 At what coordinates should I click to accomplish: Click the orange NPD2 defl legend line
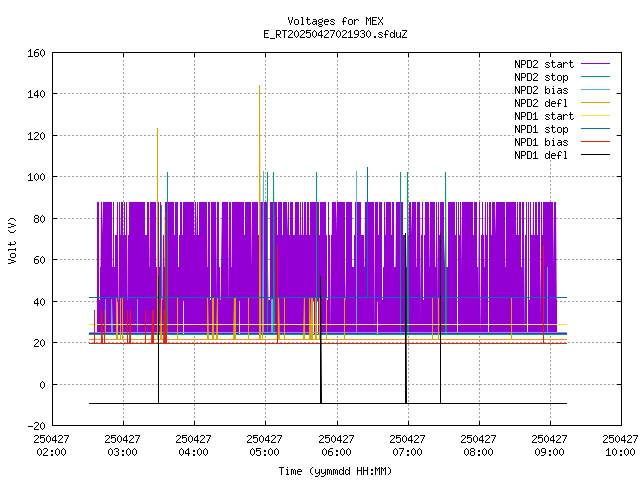[596, 102]
